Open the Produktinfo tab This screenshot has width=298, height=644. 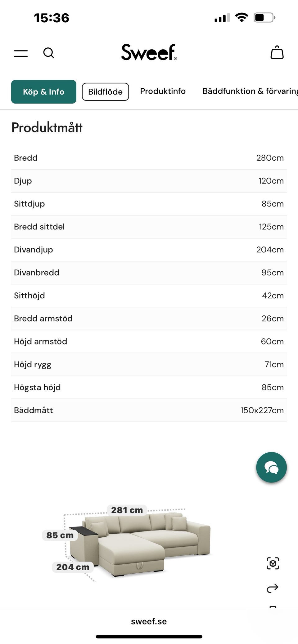pyautogui.click(x=163, y=91)
